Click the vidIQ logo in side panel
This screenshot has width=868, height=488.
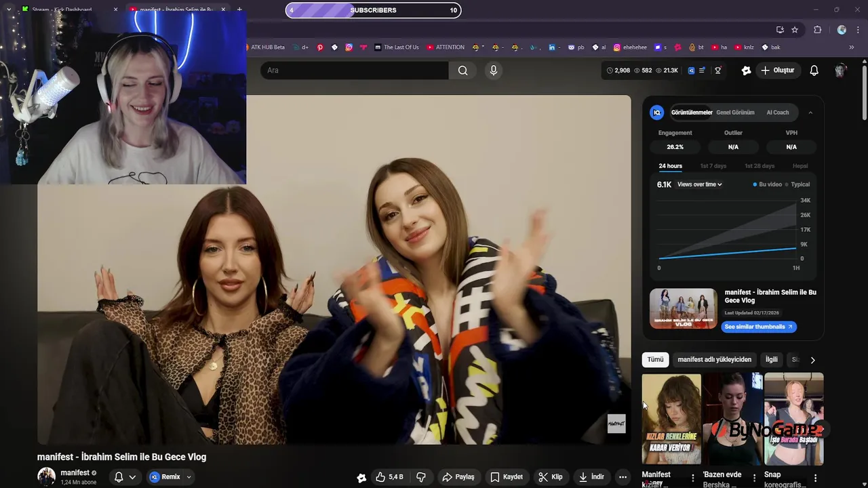tap(656, 113)
